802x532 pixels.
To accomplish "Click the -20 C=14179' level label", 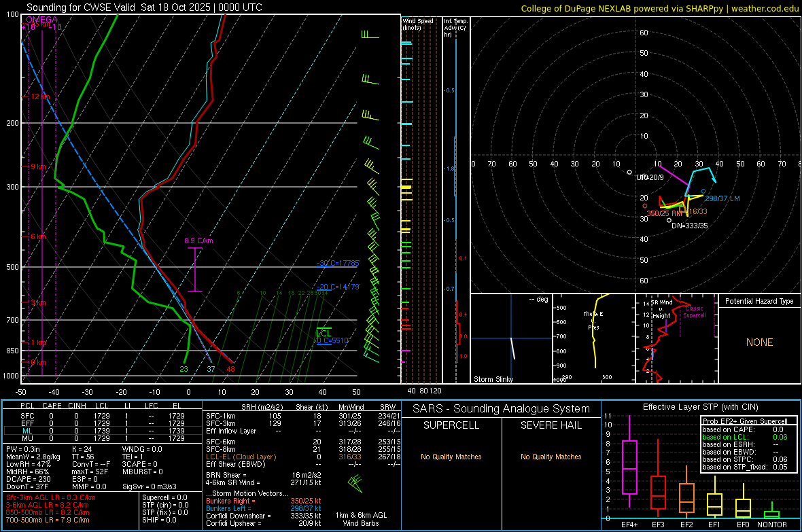I will click(338, 287).
